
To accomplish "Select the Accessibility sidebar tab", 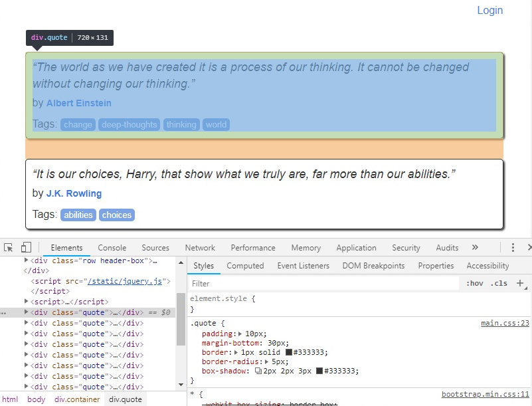I will pos(488,266).
